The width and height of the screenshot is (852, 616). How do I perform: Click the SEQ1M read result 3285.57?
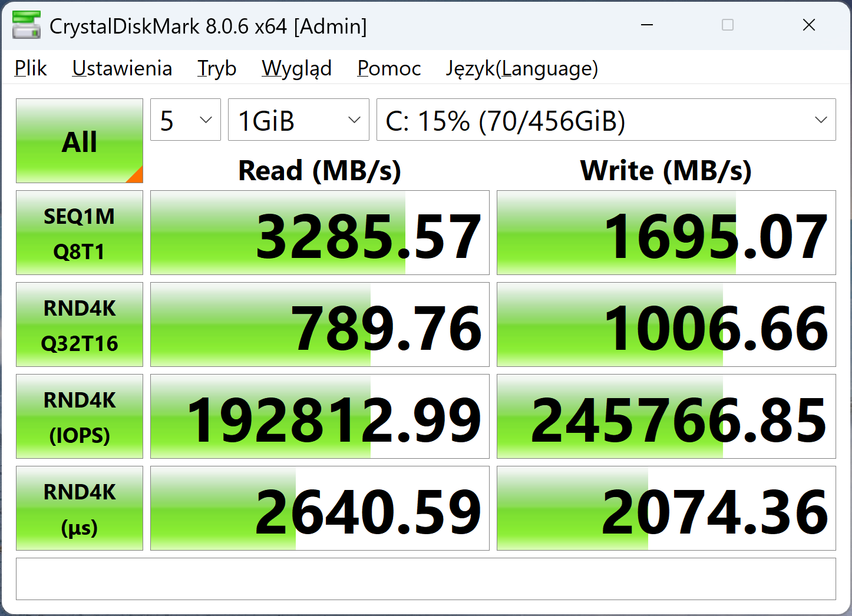[x=320, y=233]
